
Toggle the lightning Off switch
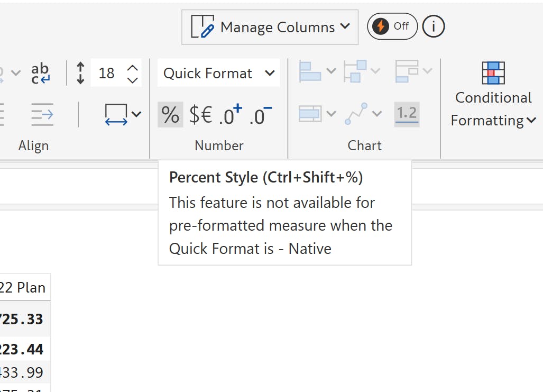[x=392, y=26]
